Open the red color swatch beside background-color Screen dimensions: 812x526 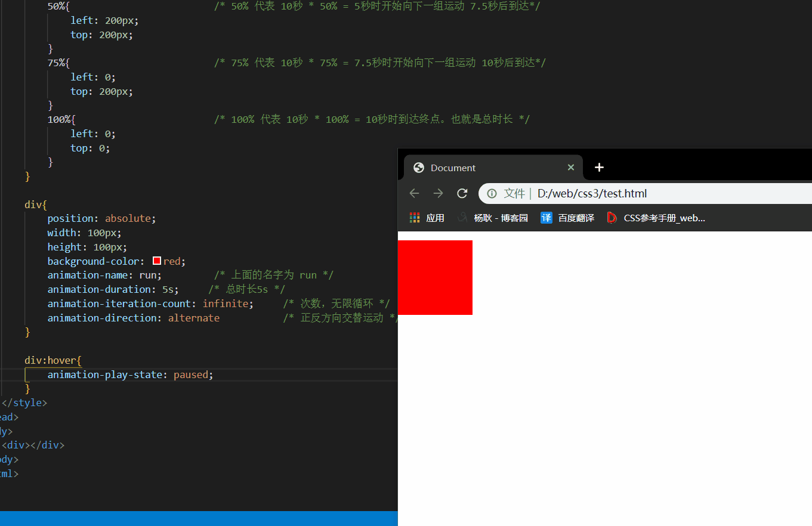click(x=157, y=261)
